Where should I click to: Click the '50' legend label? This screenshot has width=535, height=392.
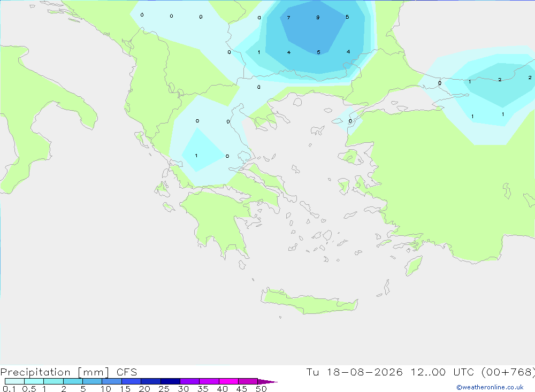click(x=262, y=389)
